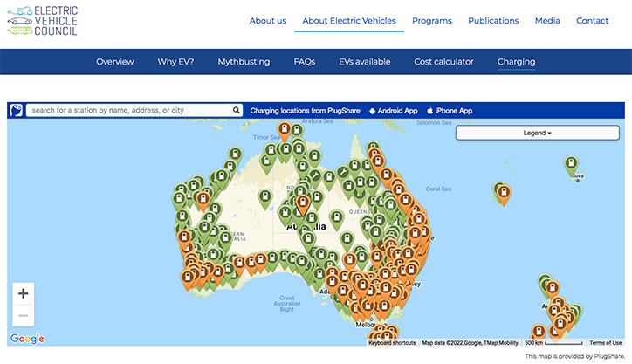Image resolution: width=632 pixels, height=364 pixels.
Task: Select the Mythbusting tab
Action: click(244, 62)
